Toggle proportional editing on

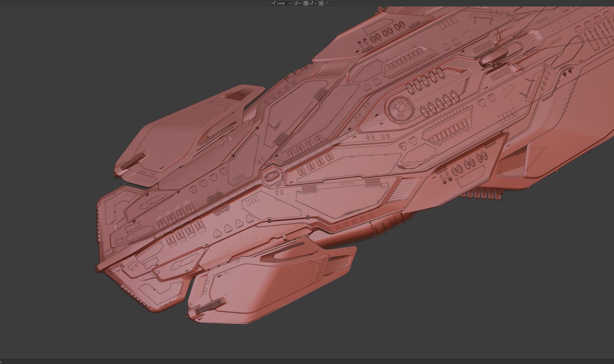click(321, 3)
